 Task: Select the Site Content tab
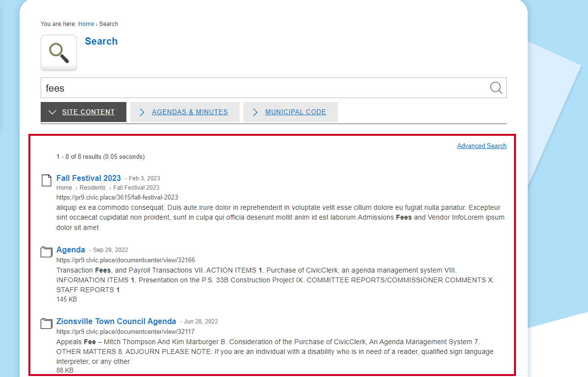click(83, 112)
